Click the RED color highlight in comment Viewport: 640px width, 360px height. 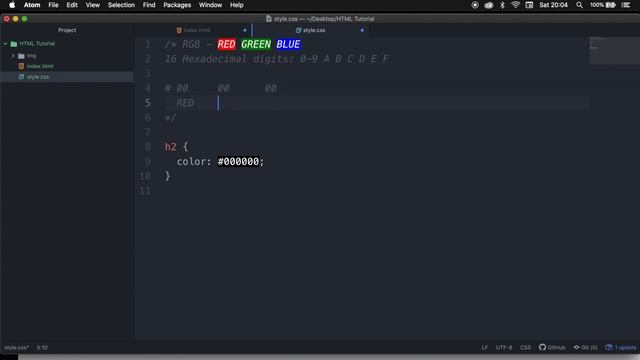coord(227,44)
